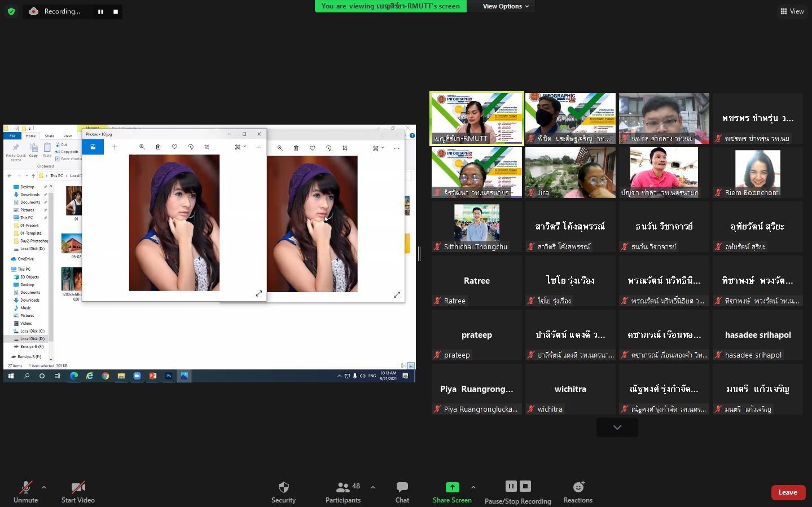Click full screen arrow in back Photos window

click(x=397, y=295)
